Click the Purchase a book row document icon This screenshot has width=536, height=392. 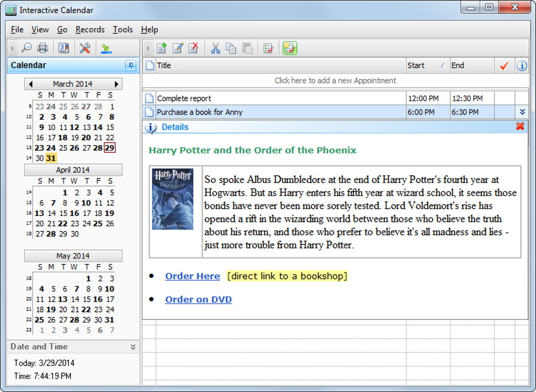click(x=149, y=112)
